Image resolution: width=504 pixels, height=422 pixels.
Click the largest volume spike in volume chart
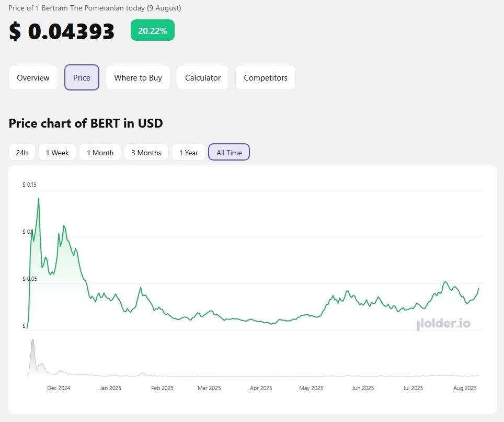(x=32, y=339)
